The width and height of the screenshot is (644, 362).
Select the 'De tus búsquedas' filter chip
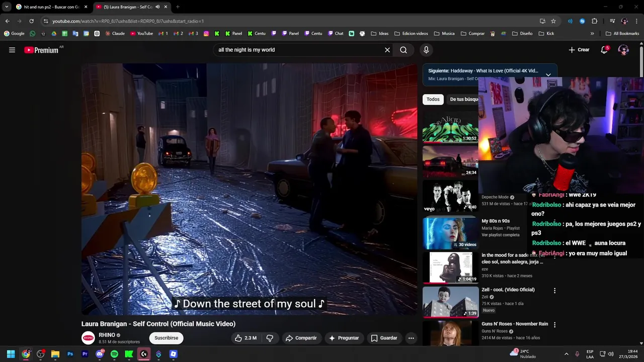point(463,99)
